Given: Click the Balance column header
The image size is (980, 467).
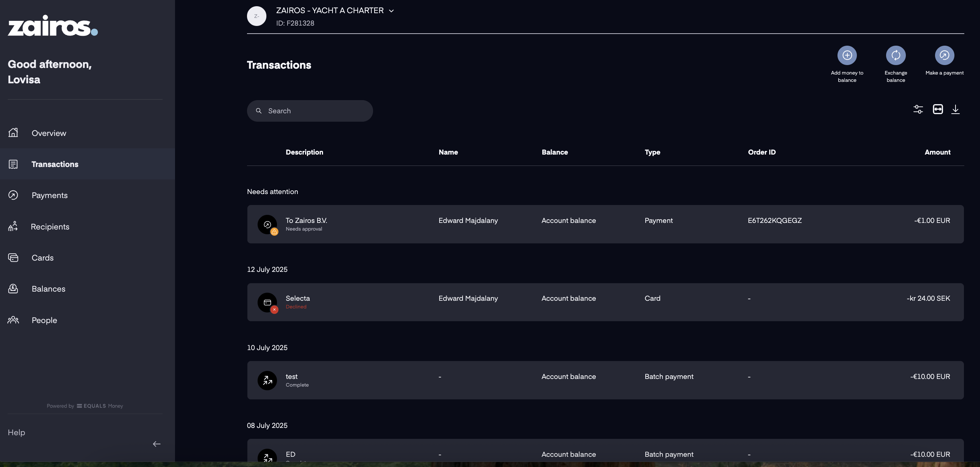Looking at the screenshot, I should pos(555,152).
